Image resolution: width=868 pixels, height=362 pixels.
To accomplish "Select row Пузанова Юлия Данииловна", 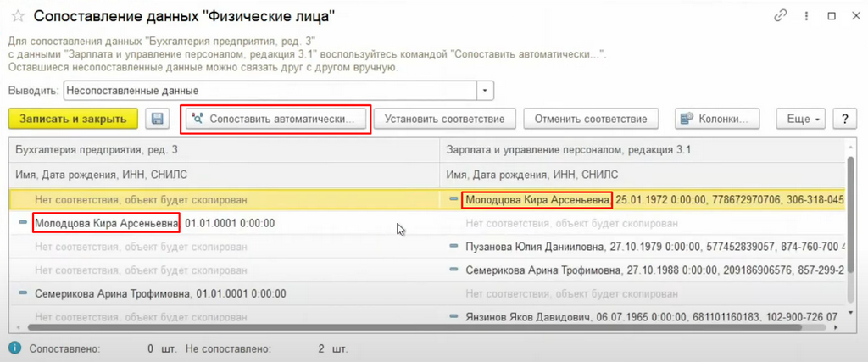I will click(643, 247).
